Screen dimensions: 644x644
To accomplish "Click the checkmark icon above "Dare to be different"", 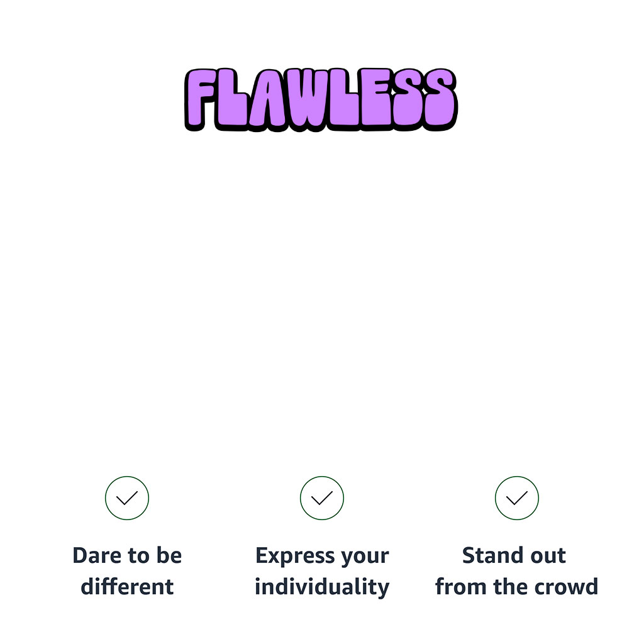I will (x=127, y=498).
